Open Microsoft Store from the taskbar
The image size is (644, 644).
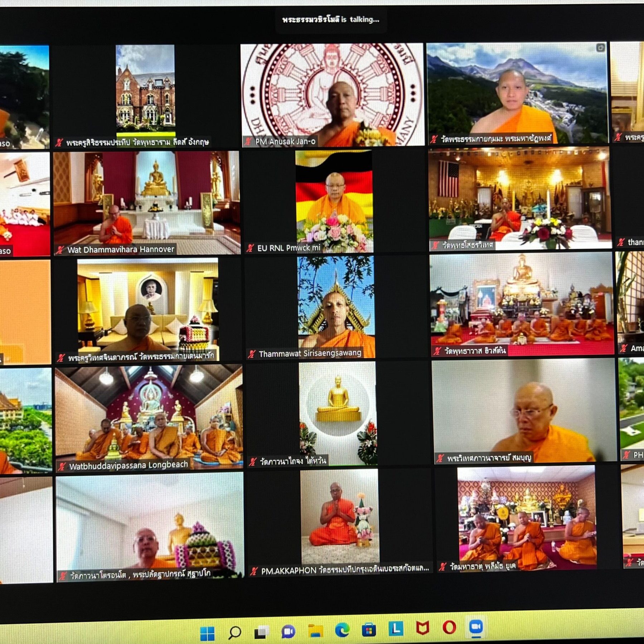point(369,630)
